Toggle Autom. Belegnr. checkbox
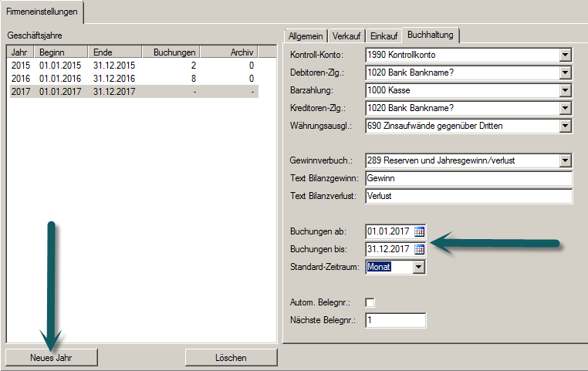 pyautogui.click(x=370, y=302)
